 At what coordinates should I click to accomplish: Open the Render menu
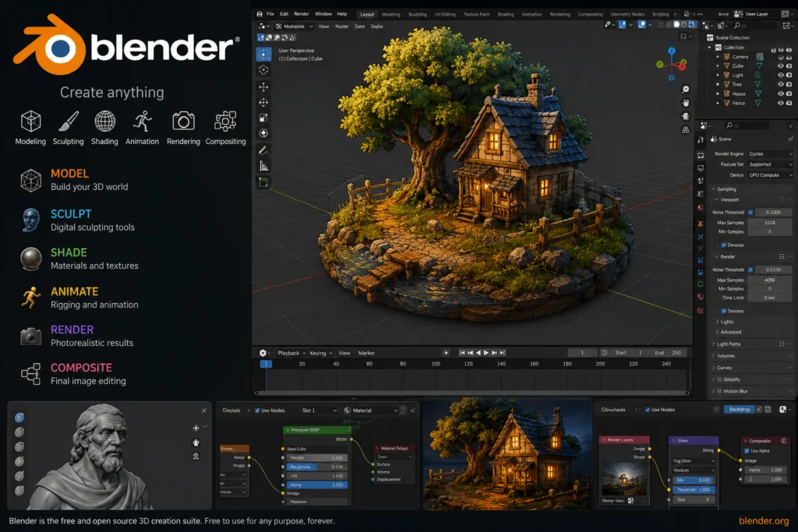click(302, 14)
